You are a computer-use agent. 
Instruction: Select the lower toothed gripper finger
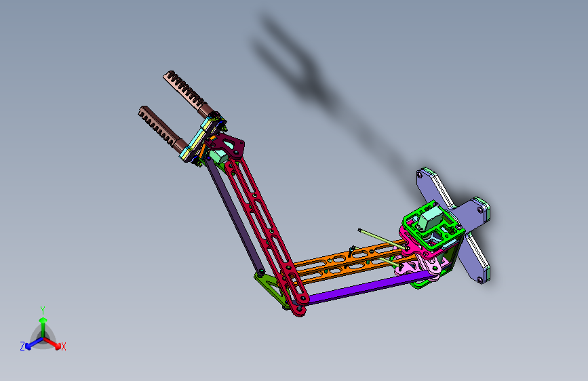(x=162, y=129)
